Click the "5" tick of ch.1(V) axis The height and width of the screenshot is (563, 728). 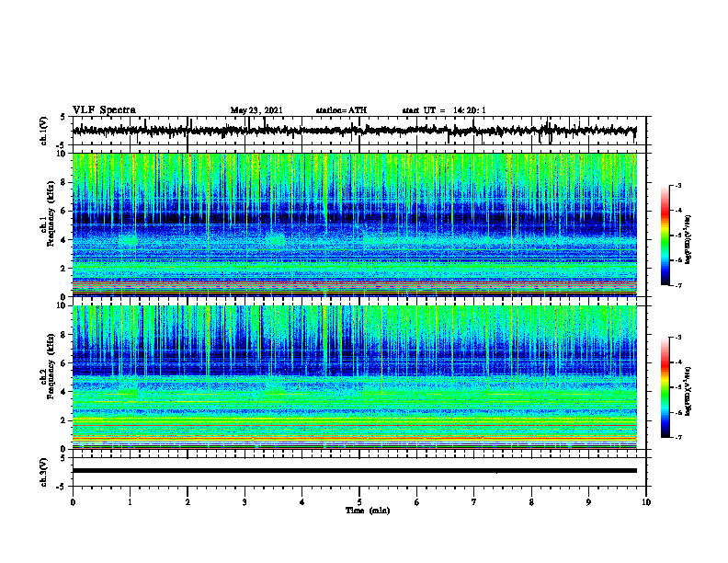(x=63, y=117)
